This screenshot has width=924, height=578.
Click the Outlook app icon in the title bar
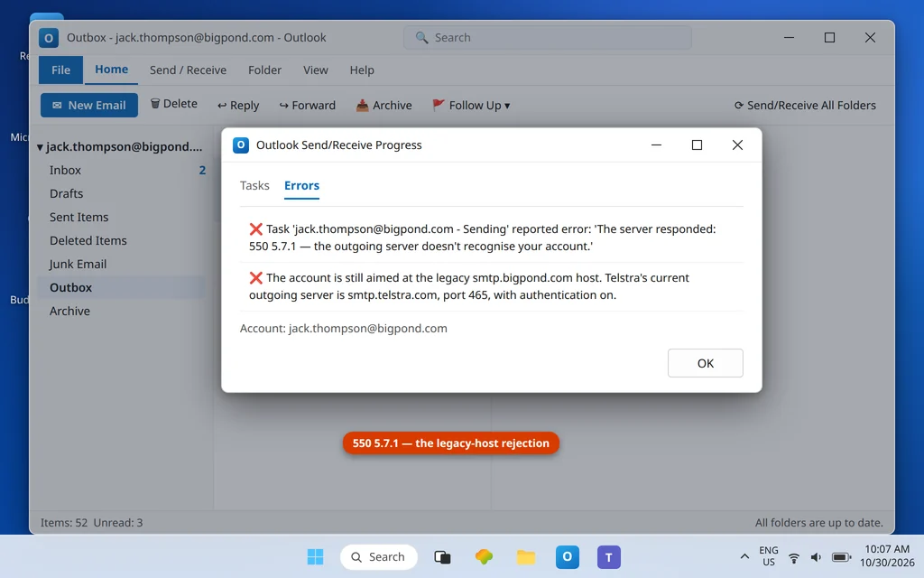[49, 38]
